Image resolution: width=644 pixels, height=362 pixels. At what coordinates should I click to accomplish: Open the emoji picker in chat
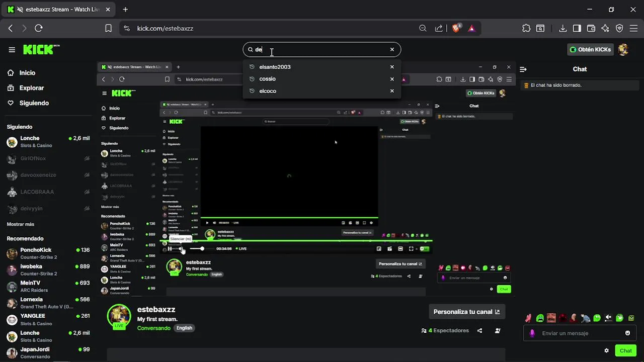pyautogui.click(x=627, y=333)
